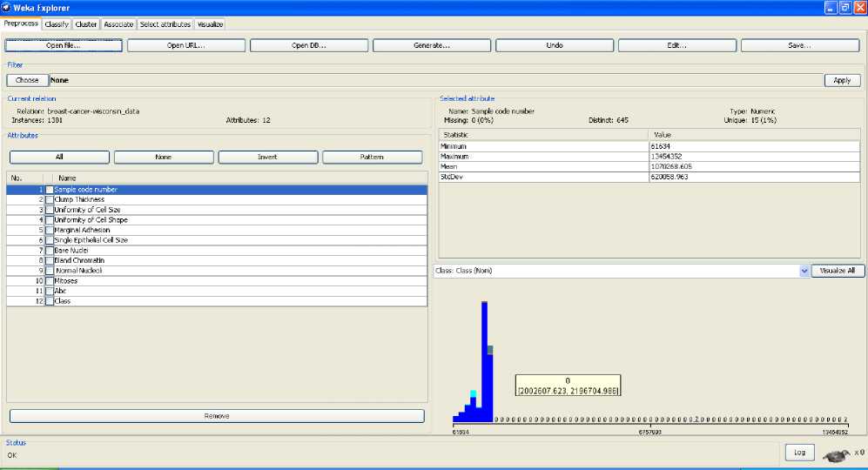
Task: Tick the Bare Nuclei attribute checkbox
Action: [50, 251]
